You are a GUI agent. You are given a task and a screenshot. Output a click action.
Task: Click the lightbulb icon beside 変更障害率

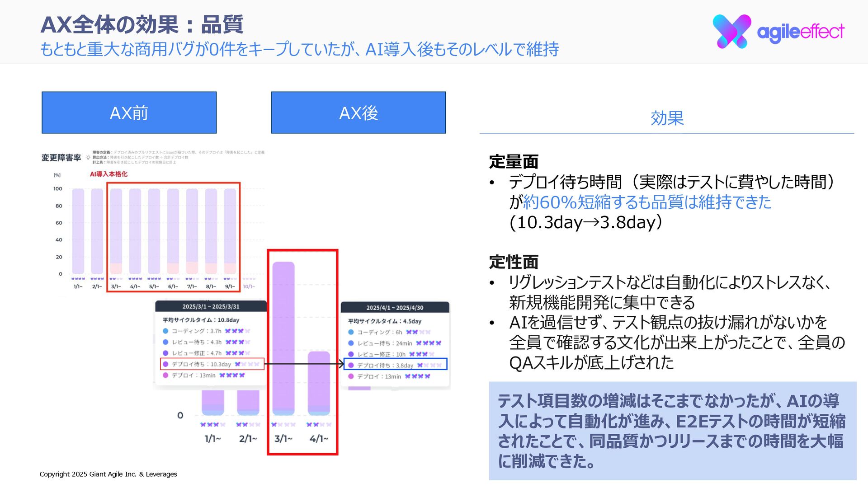pos(88,158)
